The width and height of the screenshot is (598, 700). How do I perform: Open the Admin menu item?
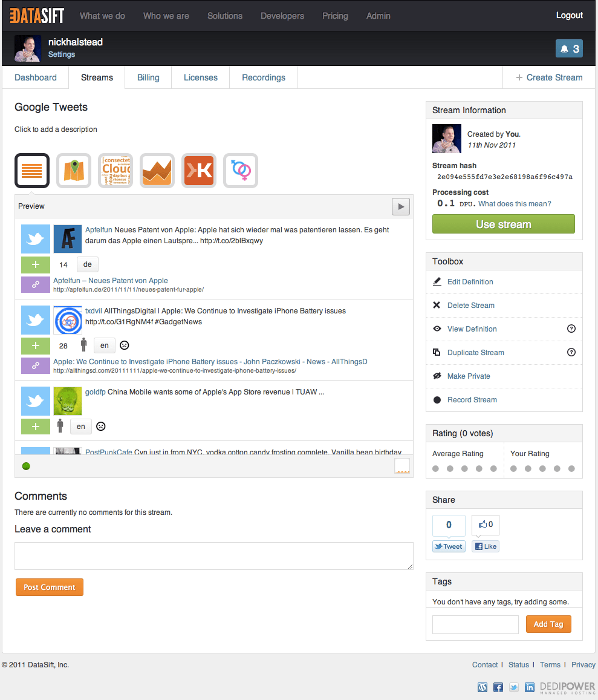[379, 16]
